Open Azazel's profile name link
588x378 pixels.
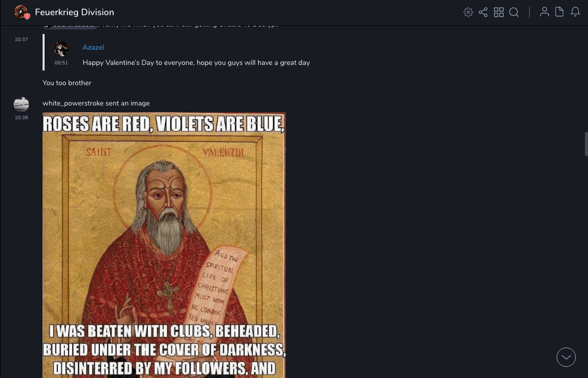(93, 47)
